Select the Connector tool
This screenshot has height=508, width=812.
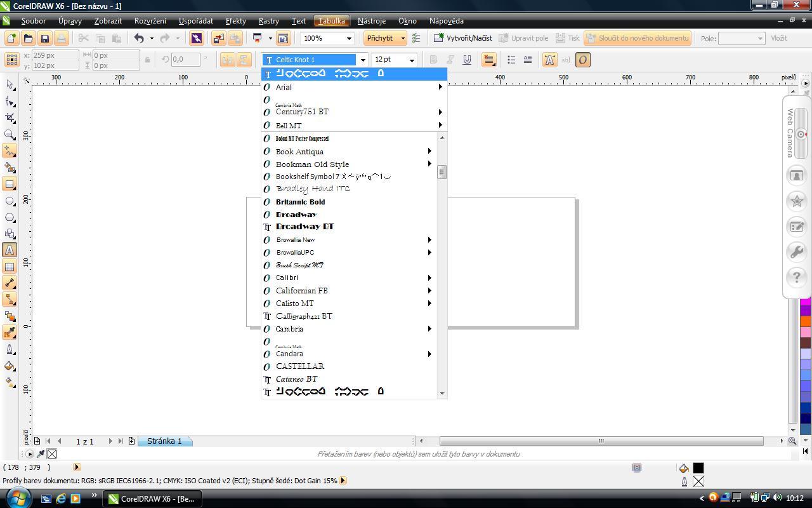pos(10,300)
